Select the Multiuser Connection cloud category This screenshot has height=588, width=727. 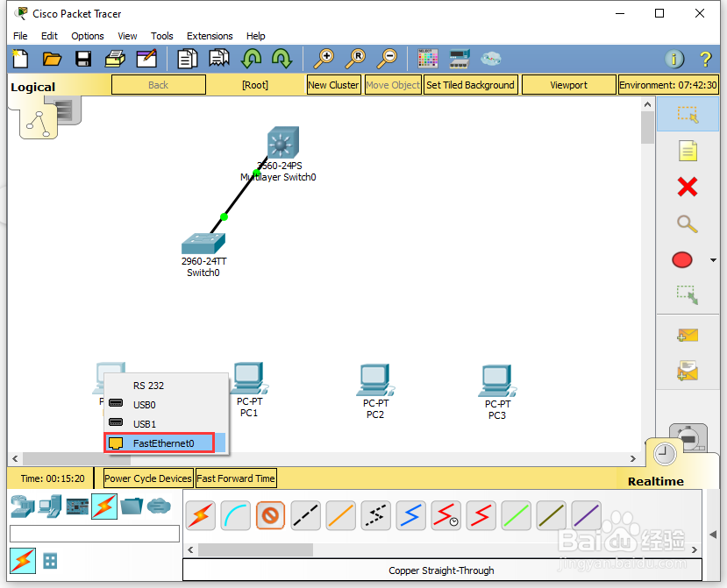(x=159, y=506)
